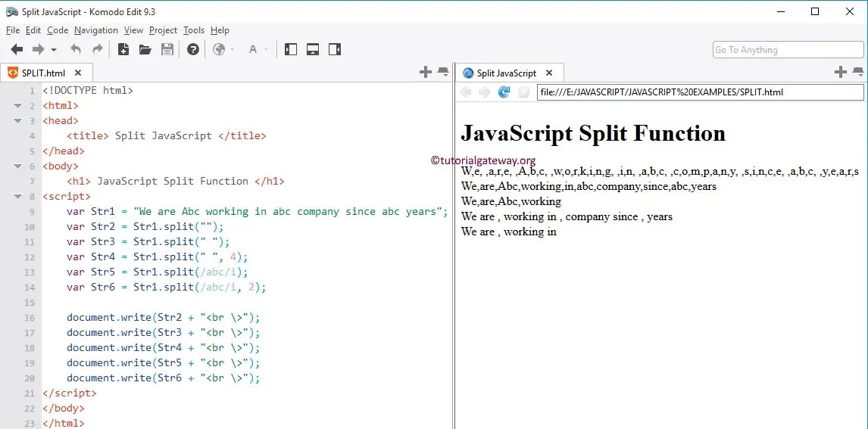This screenshot has width=868, height=429.
Task: Collapse the <head> fold on line 3
Action: 17,120
